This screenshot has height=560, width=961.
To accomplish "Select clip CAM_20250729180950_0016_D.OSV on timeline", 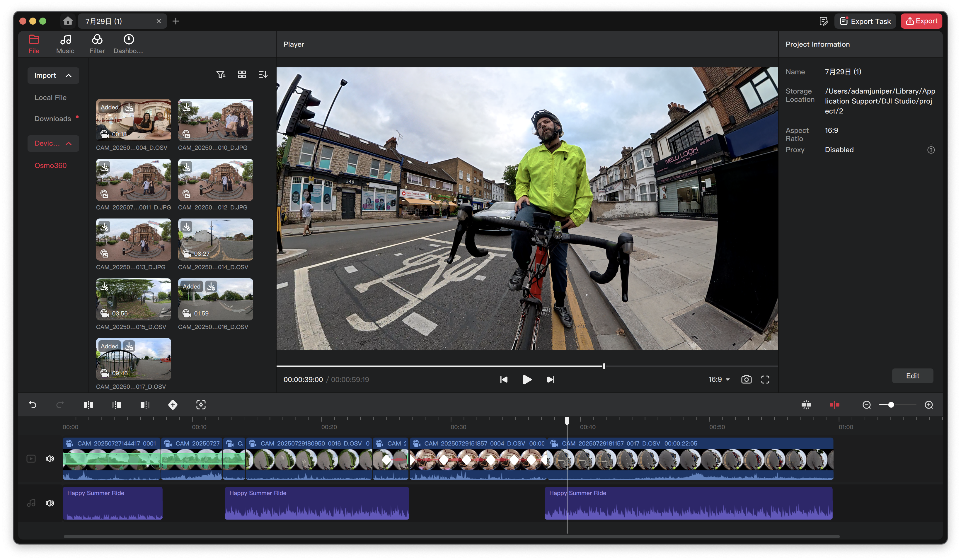I will [309, 458].
